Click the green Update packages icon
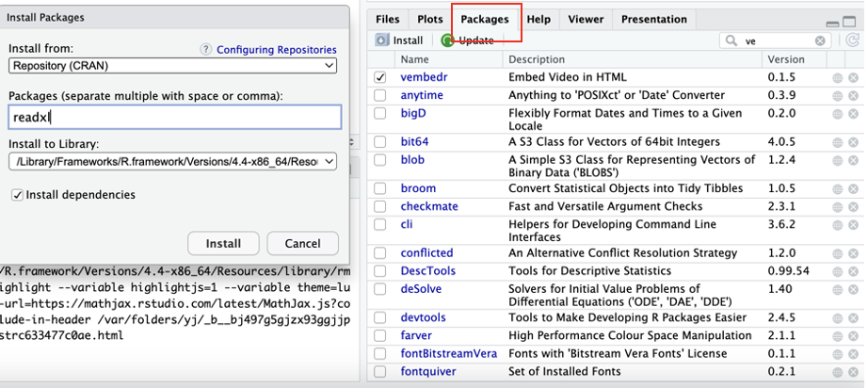This screenshot has width=868, height=388. click(x=447, y=40)
